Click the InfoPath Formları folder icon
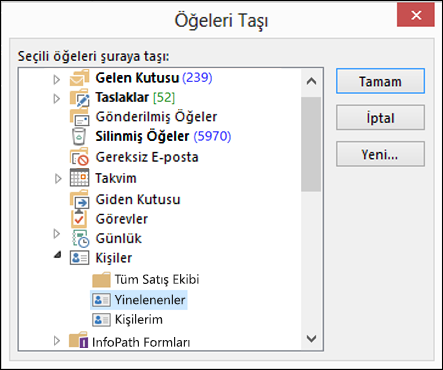 click(x=79, y=340)
